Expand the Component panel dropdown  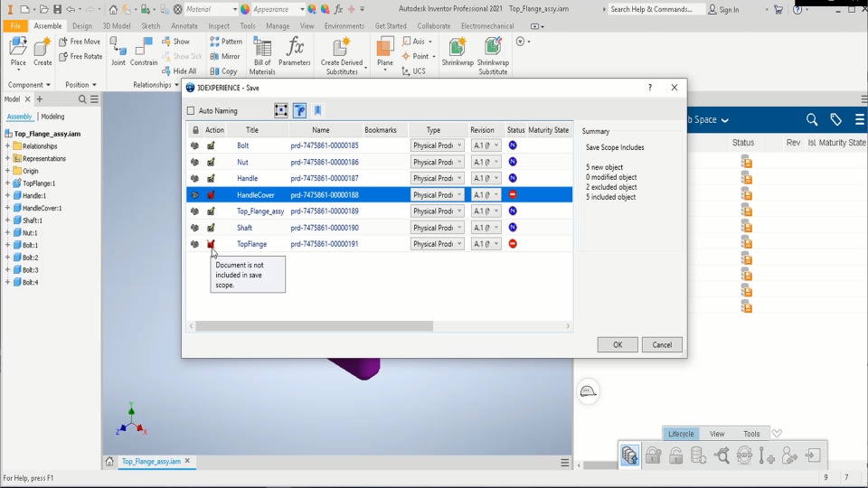tap(29, 85)
